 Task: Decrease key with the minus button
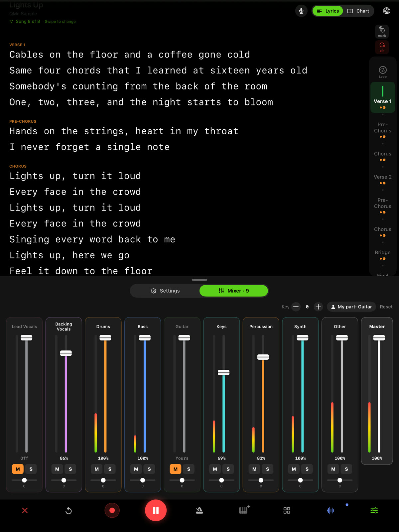pos(296,307)
